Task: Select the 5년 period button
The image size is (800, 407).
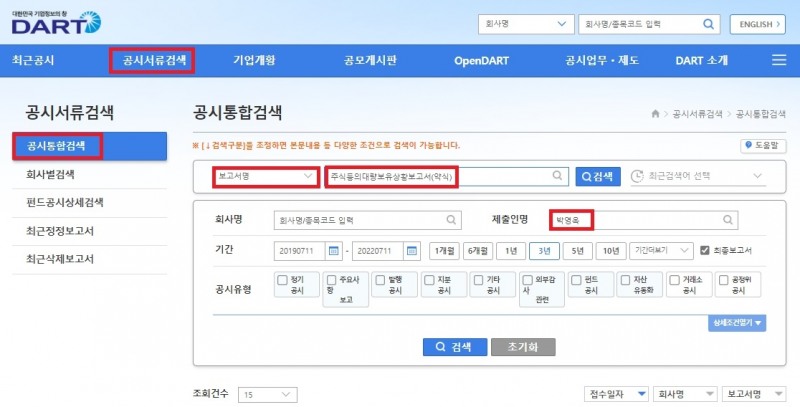Action: pos(578,250)
